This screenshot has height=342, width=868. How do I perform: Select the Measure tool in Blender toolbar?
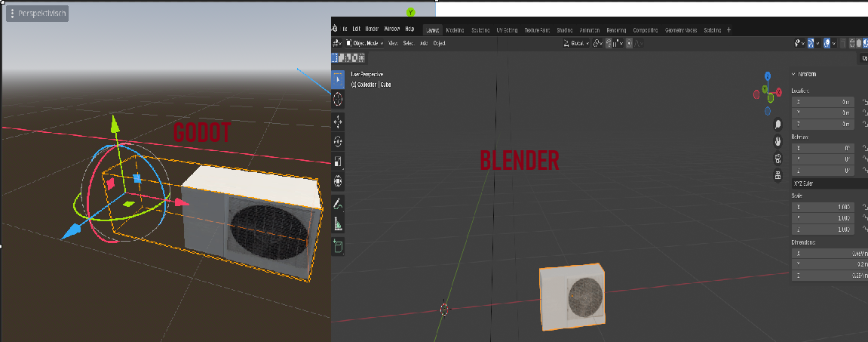338,224
